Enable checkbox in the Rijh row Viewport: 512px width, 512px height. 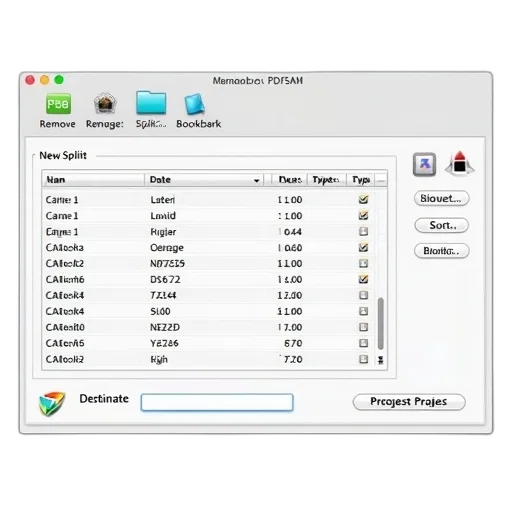tap(363, 359)
